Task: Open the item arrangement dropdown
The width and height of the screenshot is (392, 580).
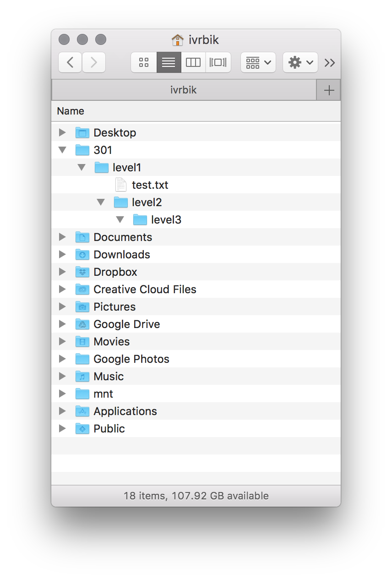Action: point(258,62)
